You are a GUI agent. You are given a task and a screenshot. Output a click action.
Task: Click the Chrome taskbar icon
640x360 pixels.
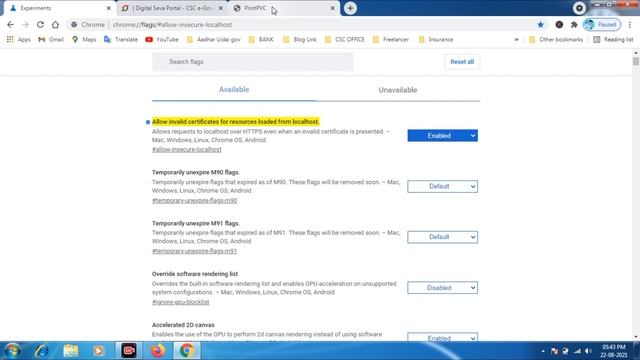(187, 351)
